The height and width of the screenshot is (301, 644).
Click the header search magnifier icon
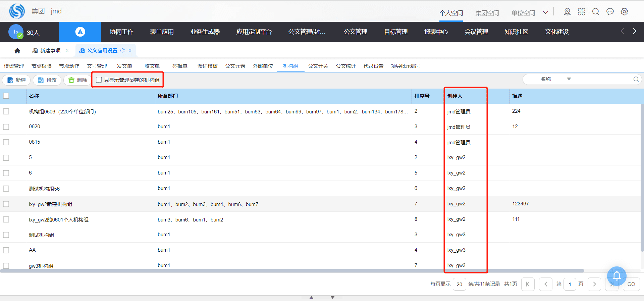click(x=596, y=12)
